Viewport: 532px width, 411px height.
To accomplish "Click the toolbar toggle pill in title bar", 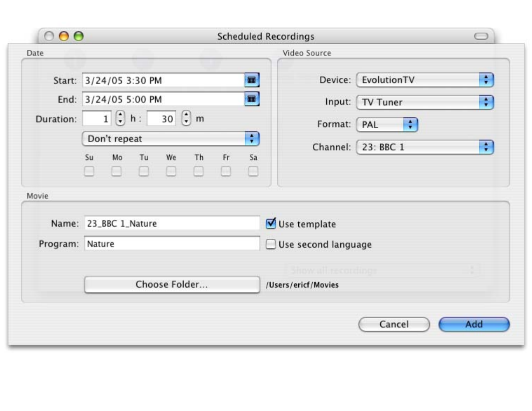I will click(481, 36).
